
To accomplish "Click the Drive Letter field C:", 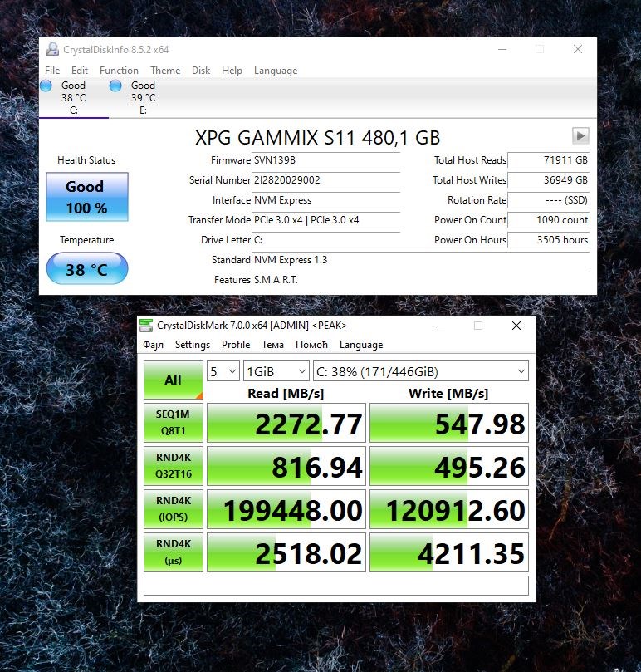I will click(x=325, y=240).
